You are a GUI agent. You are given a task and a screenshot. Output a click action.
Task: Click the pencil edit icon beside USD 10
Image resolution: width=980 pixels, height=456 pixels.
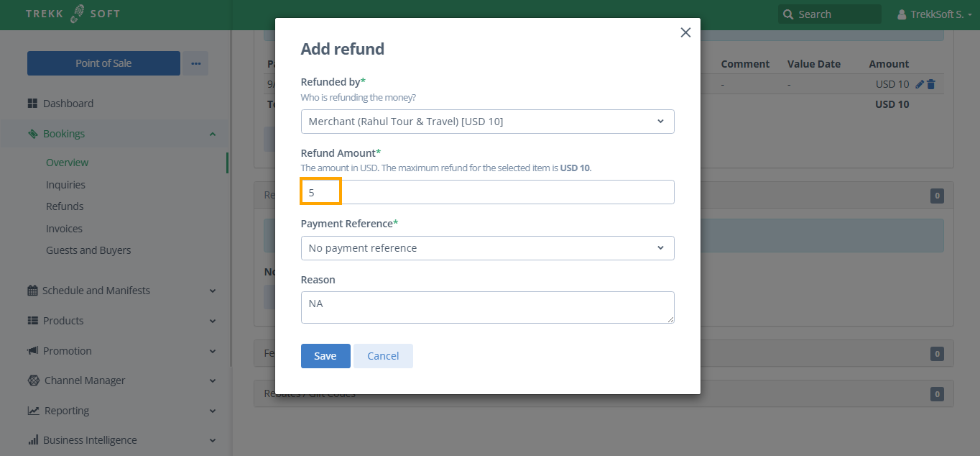(x=920, y=84)
